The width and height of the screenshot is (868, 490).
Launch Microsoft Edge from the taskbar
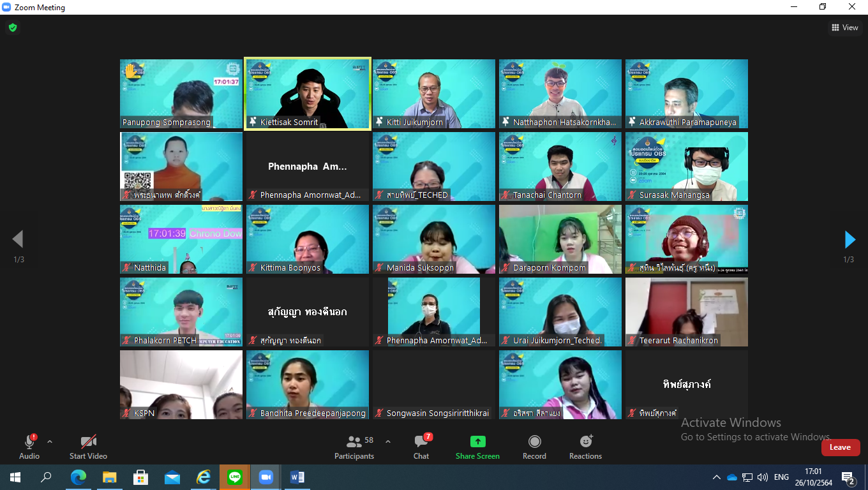pos(78,477)
